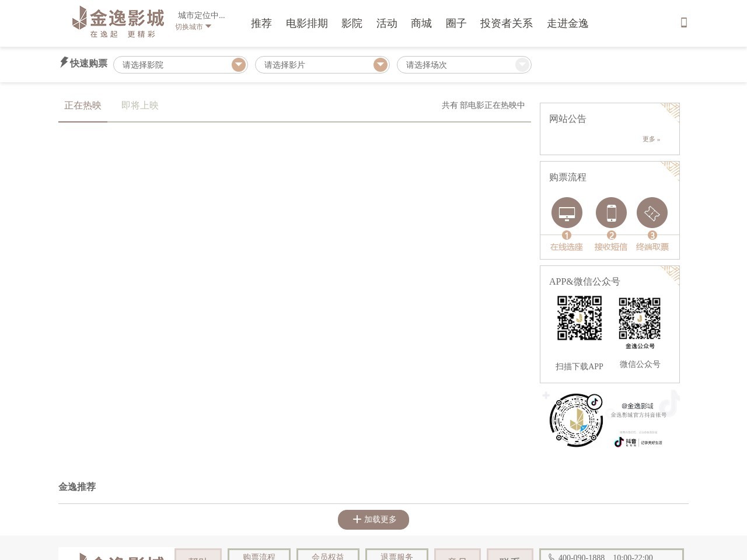Open the 请选择影片 dropdown
Screen dimensions: 747x560
click(x=322, y=65)
